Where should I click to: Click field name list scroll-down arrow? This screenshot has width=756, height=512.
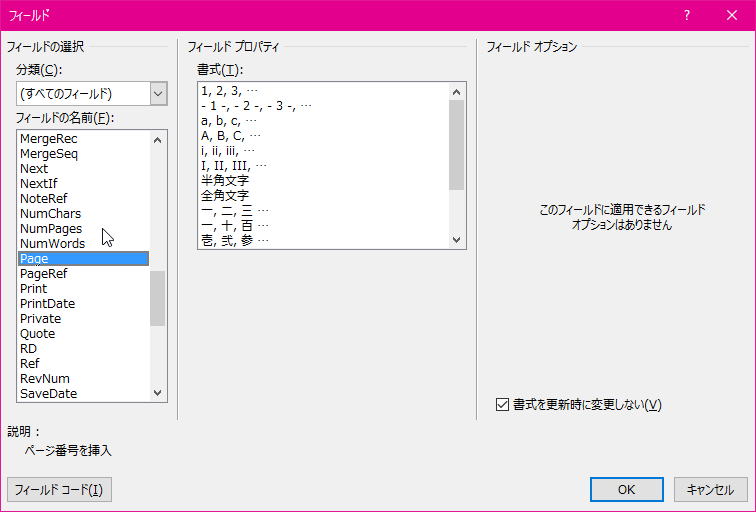click(x=158, y=392)
